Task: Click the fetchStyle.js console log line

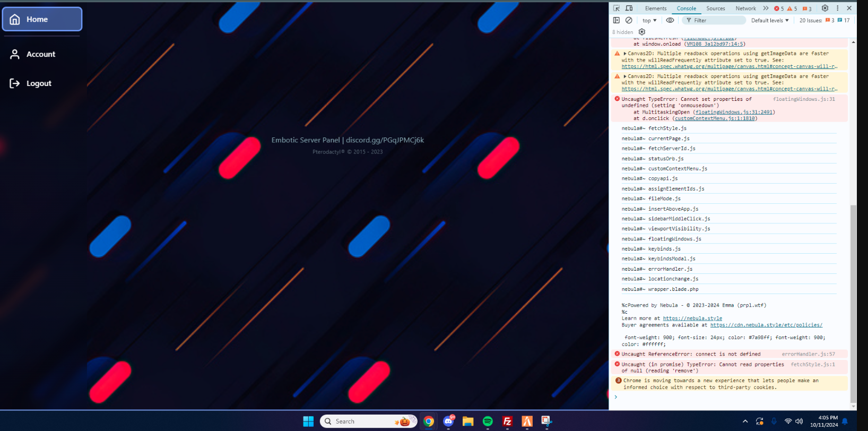Action: coord(729,128)
